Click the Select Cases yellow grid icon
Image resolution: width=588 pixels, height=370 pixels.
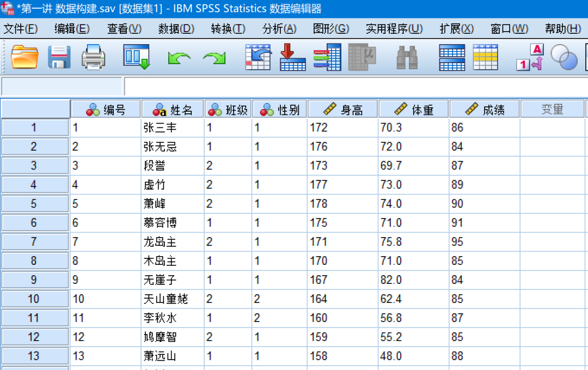(485, 57)
